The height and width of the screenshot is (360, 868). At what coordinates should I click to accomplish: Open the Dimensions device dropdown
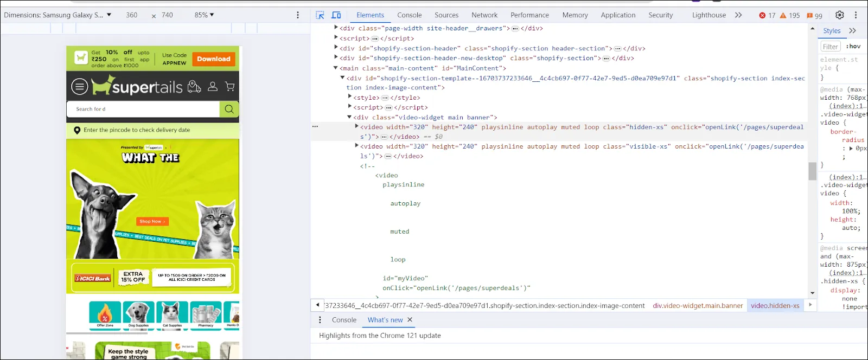coord(58,15)
